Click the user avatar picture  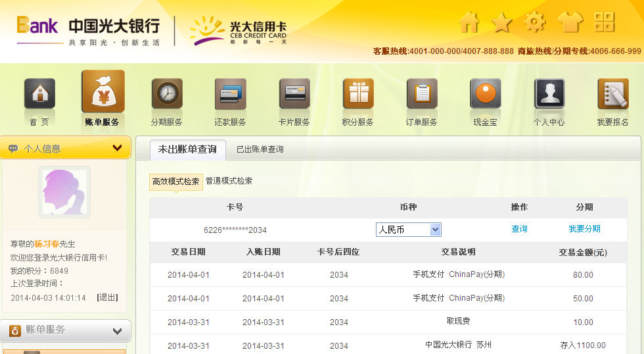pyautogui.click(x=64, y=191)
